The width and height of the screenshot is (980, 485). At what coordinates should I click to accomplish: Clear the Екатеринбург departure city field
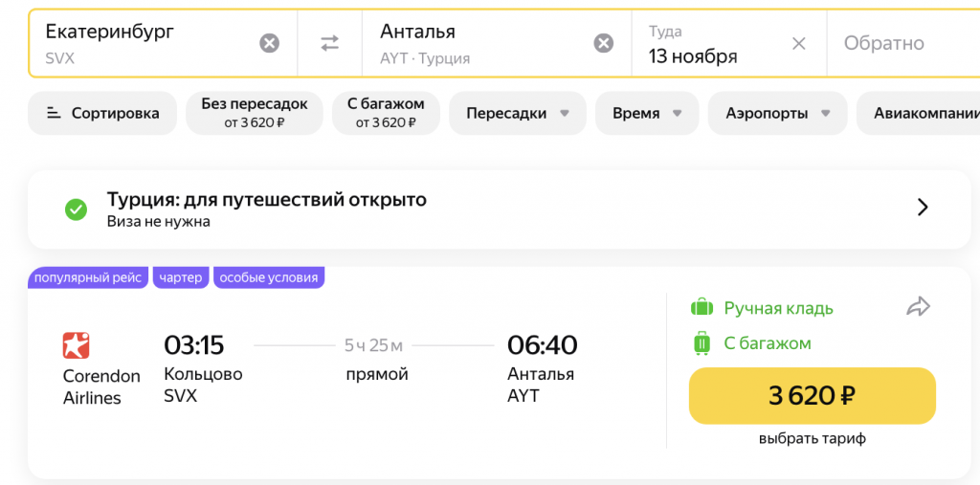[270, 43]
